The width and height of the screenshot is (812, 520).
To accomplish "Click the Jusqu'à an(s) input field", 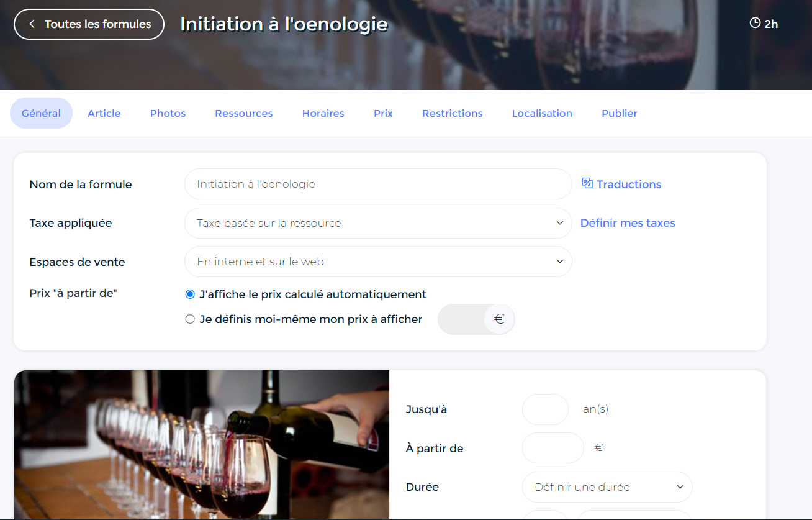I will pyautogui.click(x=546, y=409).
